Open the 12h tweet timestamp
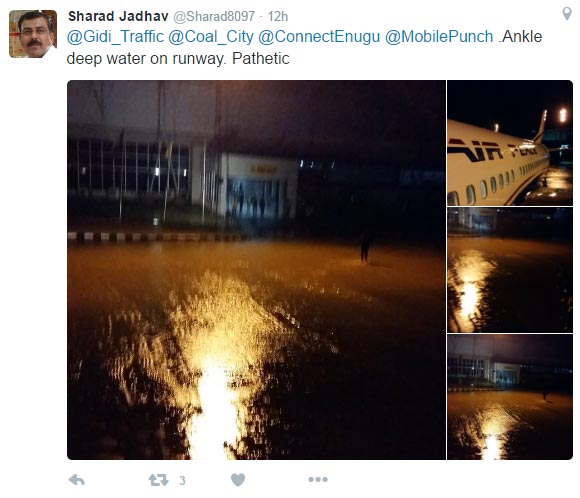Image resolution: width=580 pixels, height=498 pixels. pos(277,16)
